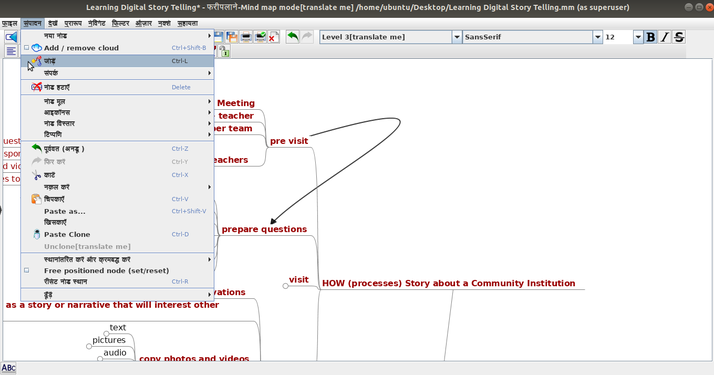
Task: Click the Save As icon in toolbar
Action: click(232, 37)
